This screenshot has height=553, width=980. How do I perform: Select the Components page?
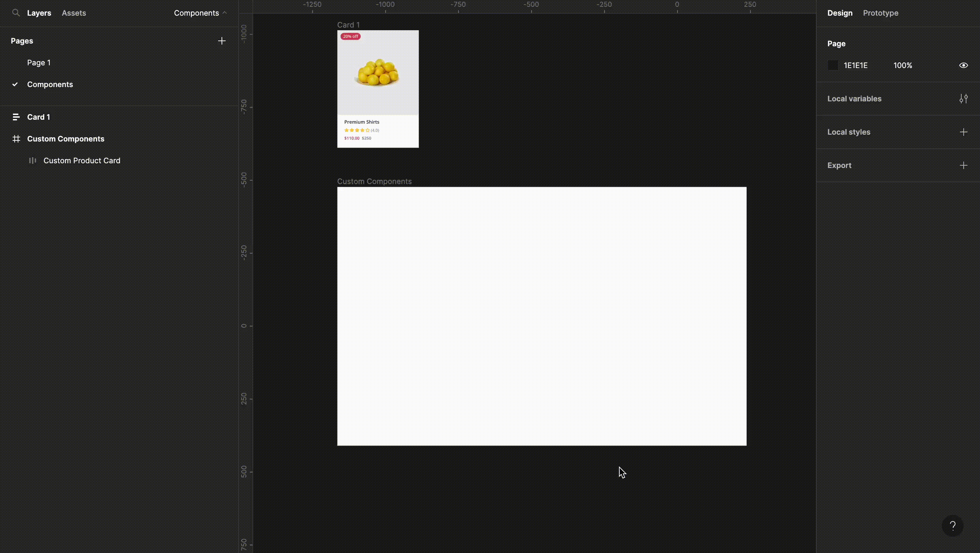tap(50, 84)
